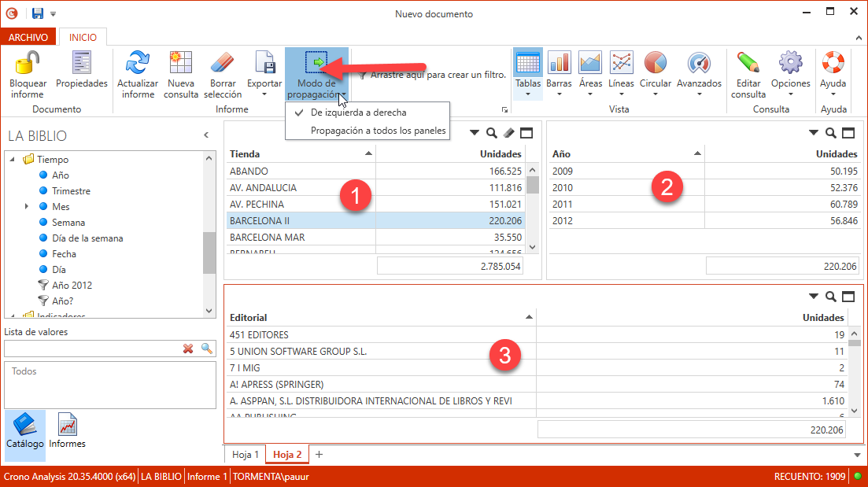Click the search magnifier in Tienda panel
Image resolution: width=868 pixels, height=487 pixels.
[x=491, y=133]
